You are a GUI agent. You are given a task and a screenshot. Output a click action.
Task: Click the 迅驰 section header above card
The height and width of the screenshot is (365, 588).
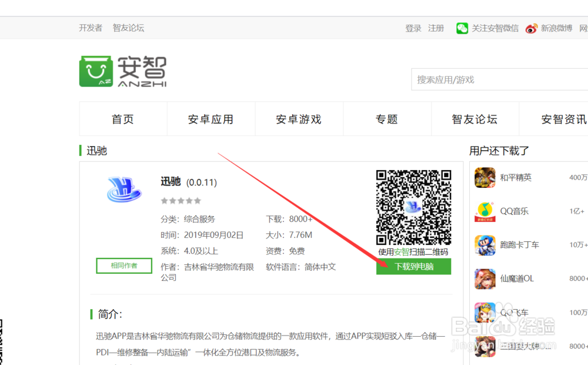pyautogui.click(x=97, y=151)
